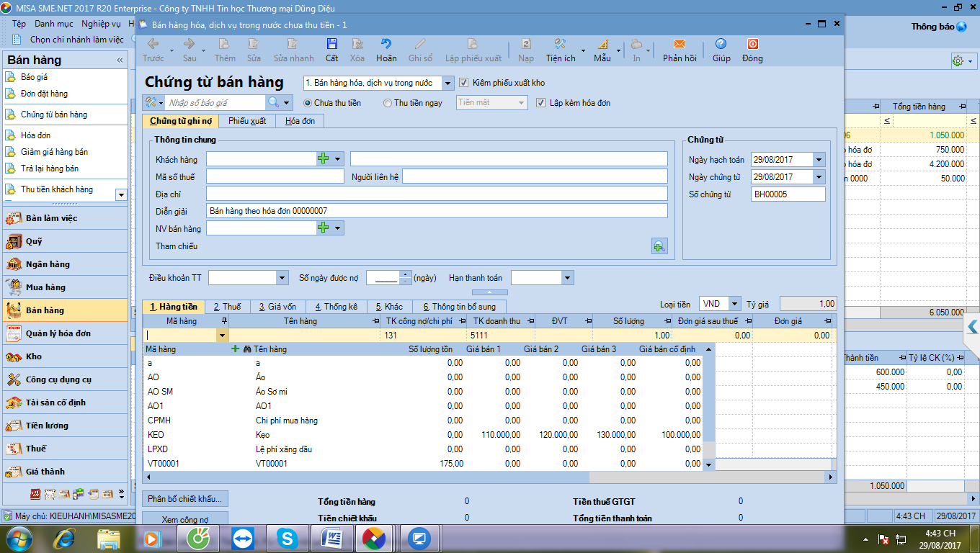Open Báo giá link in sidebar

click(x=35, y=77)
